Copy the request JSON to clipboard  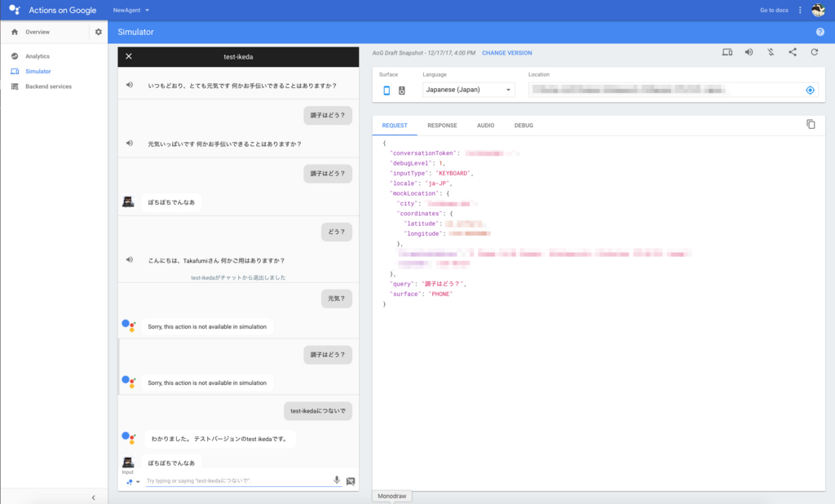pyautogui.click(x=811, y=124)
